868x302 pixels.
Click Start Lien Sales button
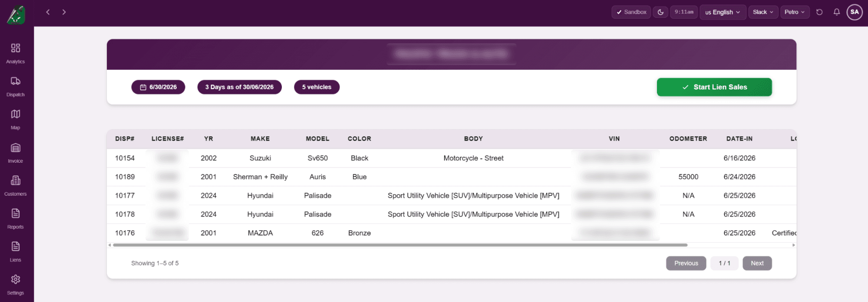714,87
